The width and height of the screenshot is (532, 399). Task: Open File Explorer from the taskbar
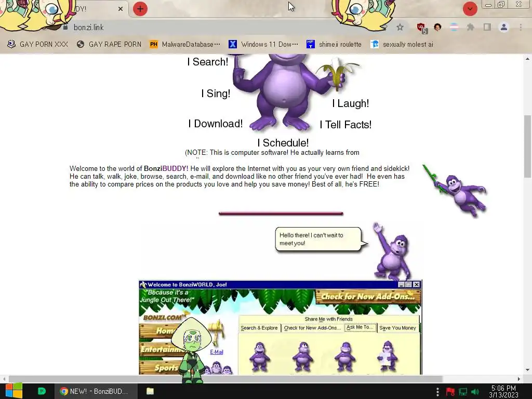coord(150,391)
